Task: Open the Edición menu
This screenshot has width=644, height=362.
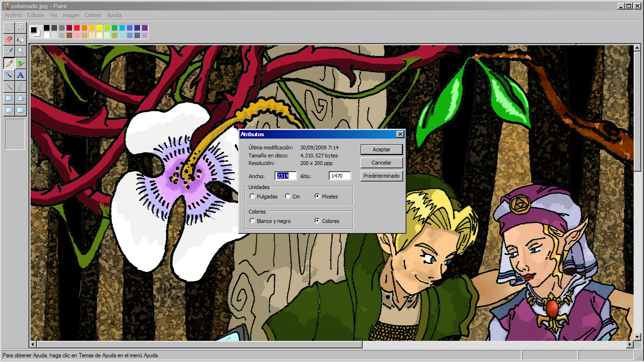Action: [36, 15]
